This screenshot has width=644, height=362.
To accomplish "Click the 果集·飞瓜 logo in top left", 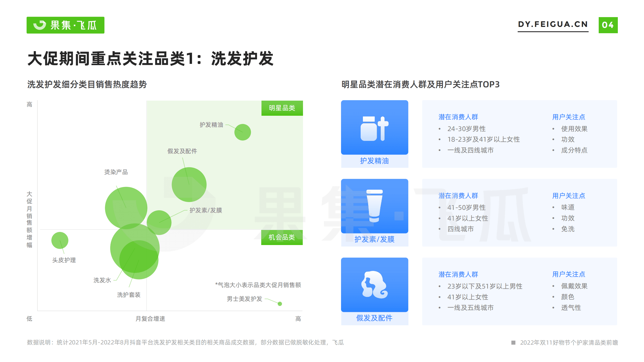I will [x=65, y=25].
